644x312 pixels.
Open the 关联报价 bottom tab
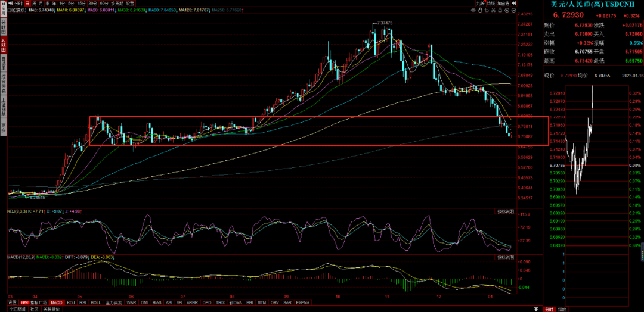point(51,309)
